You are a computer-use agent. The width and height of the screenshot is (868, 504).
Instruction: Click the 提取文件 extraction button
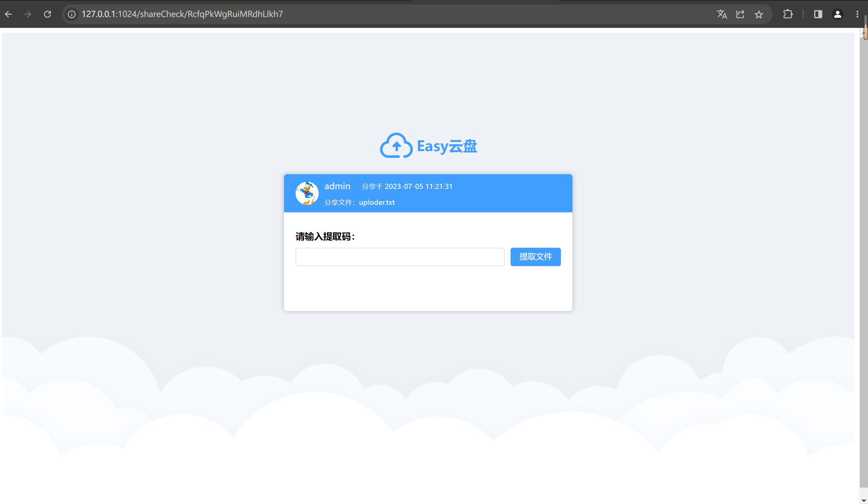click(x=535, y=257)
